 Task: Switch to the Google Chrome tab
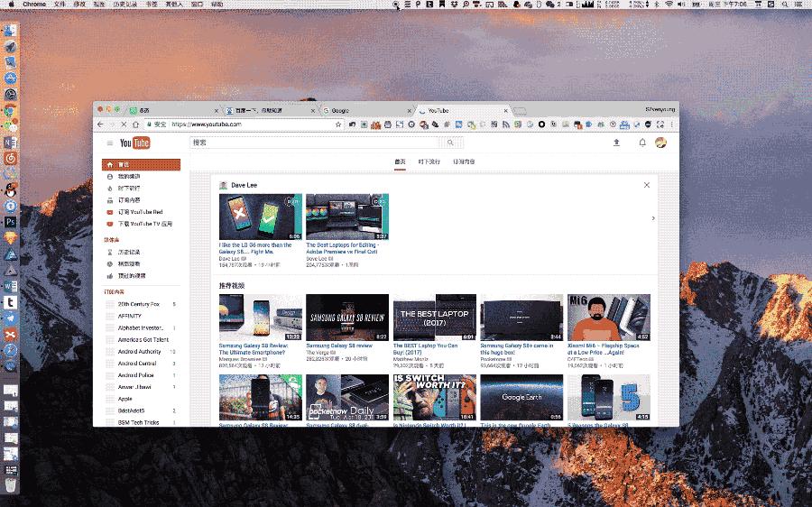[x=365, y=110]
